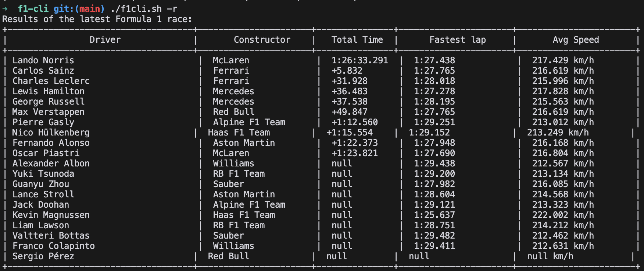Screen dimensions: 644x271
Task: Click the Sergio Pérez driver name
Action: [43, 256]
